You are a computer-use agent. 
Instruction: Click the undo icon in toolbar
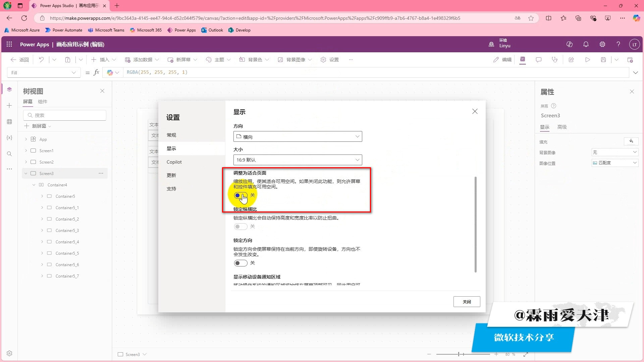click(x=41, y=60)
